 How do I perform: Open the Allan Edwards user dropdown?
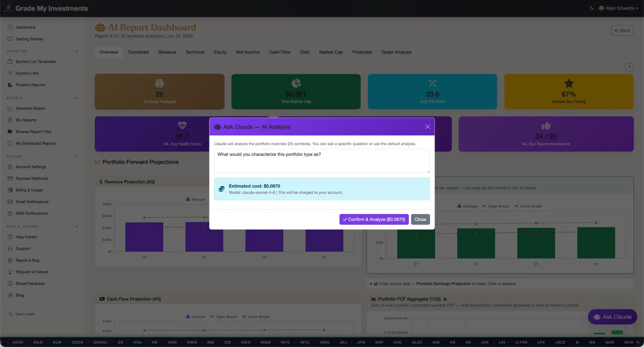pos(619,8)
